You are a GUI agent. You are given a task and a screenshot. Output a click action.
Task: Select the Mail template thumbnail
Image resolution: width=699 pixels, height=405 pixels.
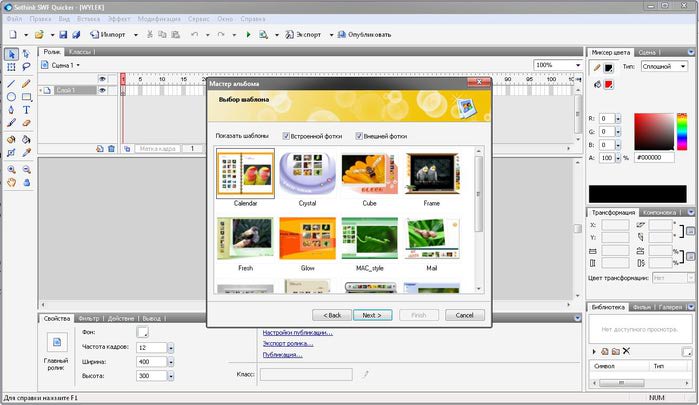432,238
